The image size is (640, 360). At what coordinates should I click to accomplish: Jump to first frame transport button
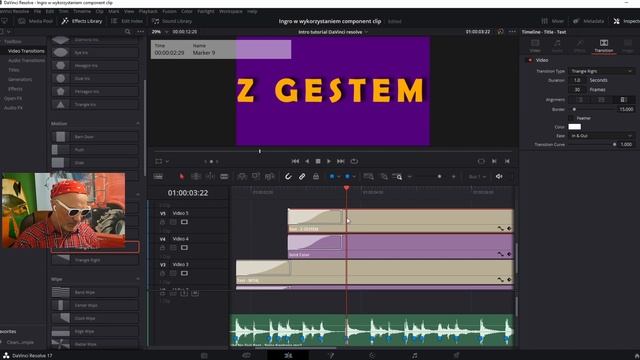tap(295, 161)
